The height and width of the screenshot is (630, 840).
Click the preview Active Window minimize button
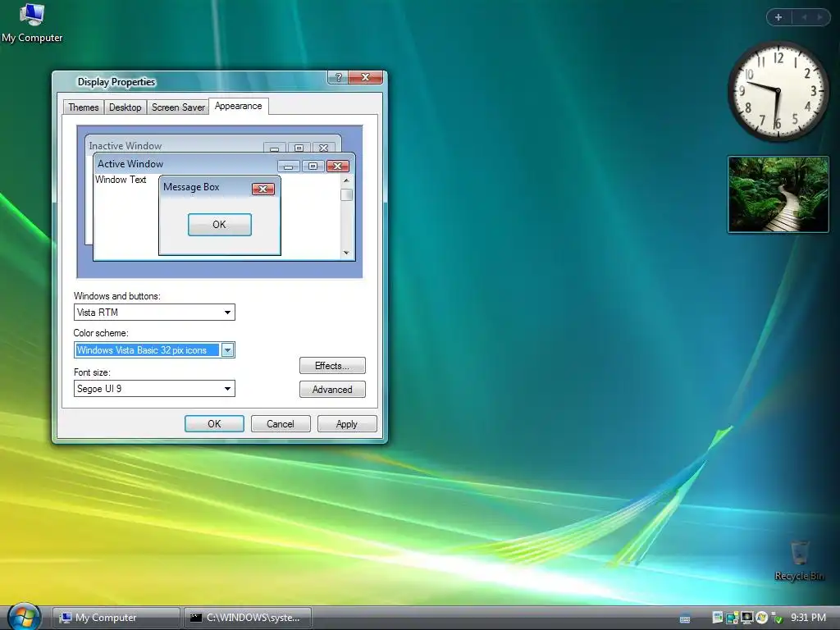point(288,166)
